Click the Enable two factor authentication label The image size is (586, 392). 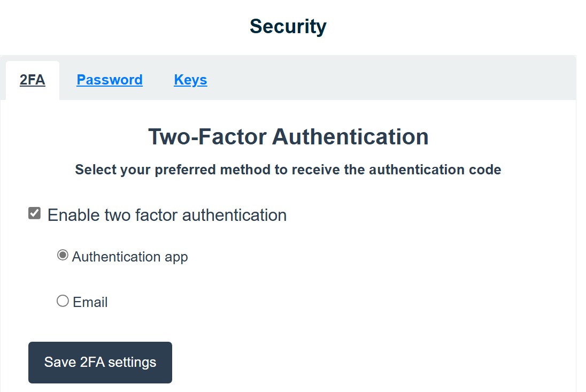point(167,215)
